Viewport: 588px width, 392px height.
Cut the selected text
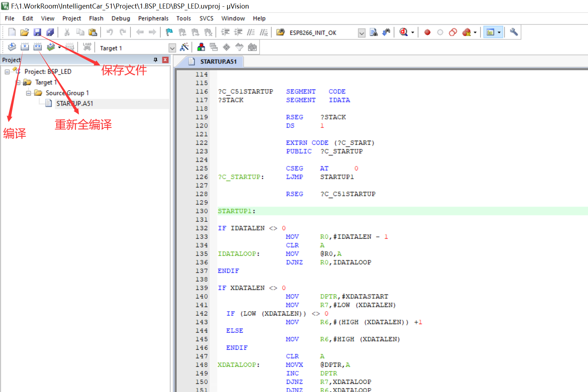(x=67, y=32)
